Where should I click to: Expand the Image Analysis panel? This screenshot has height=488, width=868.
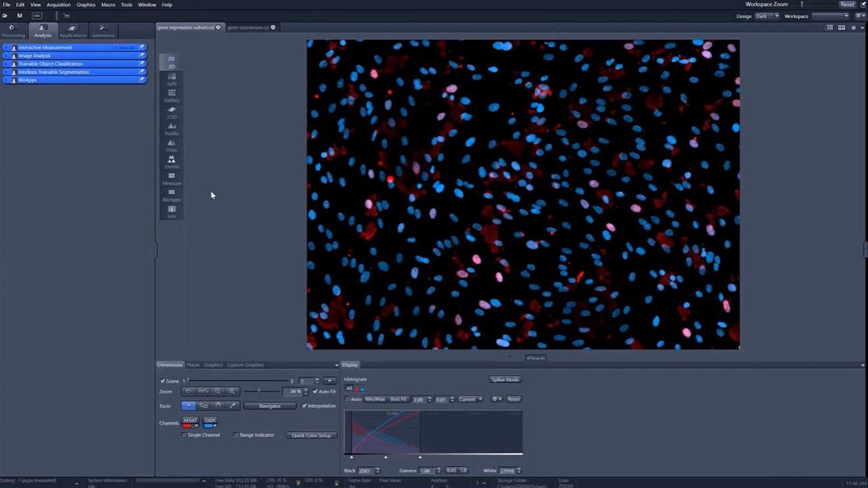pyautogui.click(x=5, y=55)
